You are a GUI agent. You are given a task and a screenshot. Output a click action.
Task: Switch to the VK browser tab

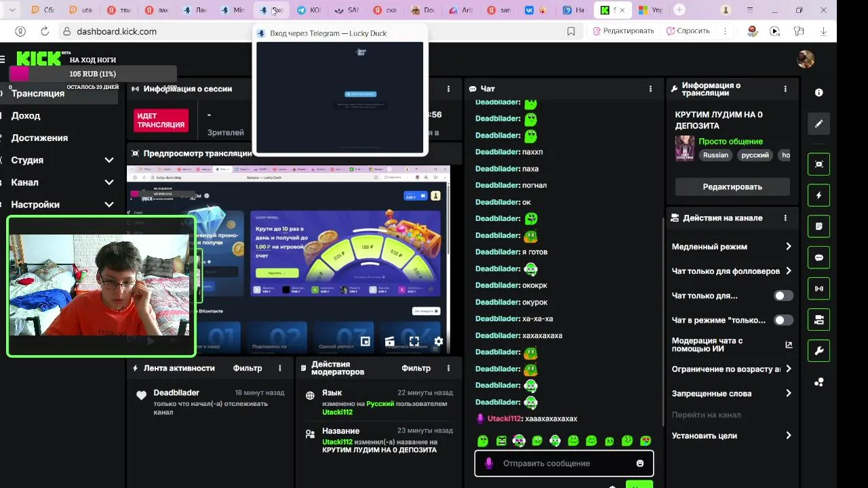[537, 10]
